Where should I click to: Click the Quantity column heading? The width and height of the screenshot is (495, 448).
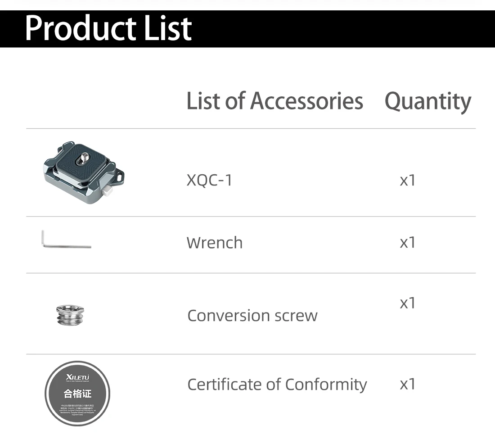(x=428, y=101)
